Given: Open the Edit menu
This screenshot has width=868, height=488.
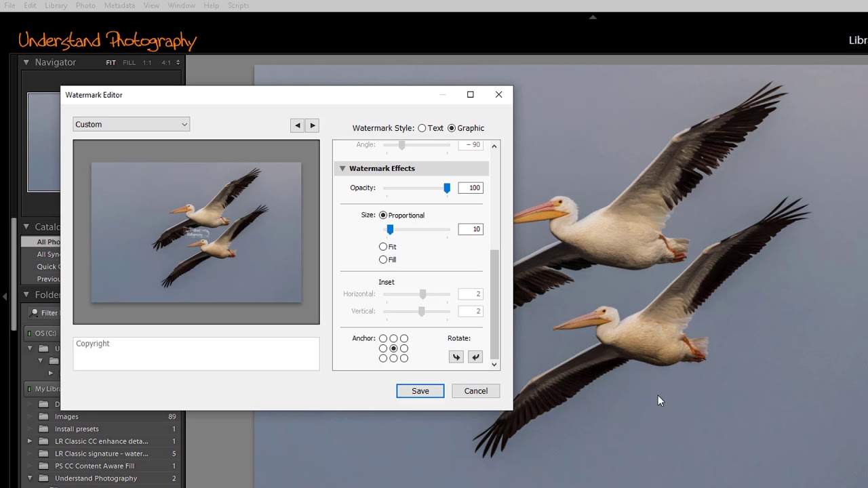Looking at the screenshot, I should coord(30,5).
